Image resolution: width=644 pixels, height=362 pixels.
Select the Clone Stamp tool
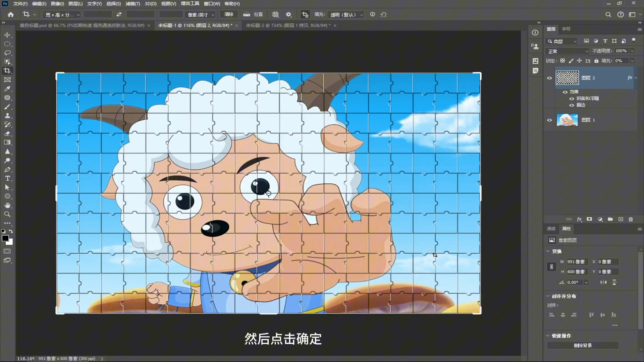[7, 116]
